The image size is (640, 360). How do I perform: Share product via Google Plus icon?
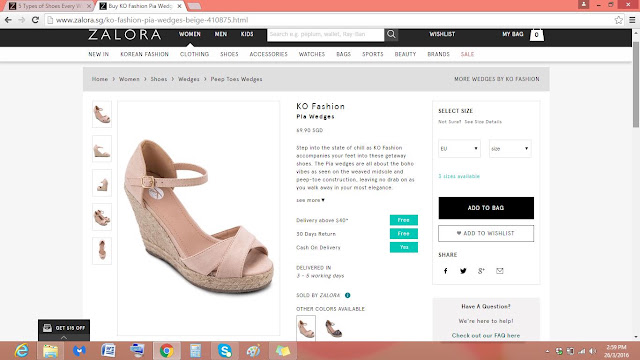coord(481,271)
